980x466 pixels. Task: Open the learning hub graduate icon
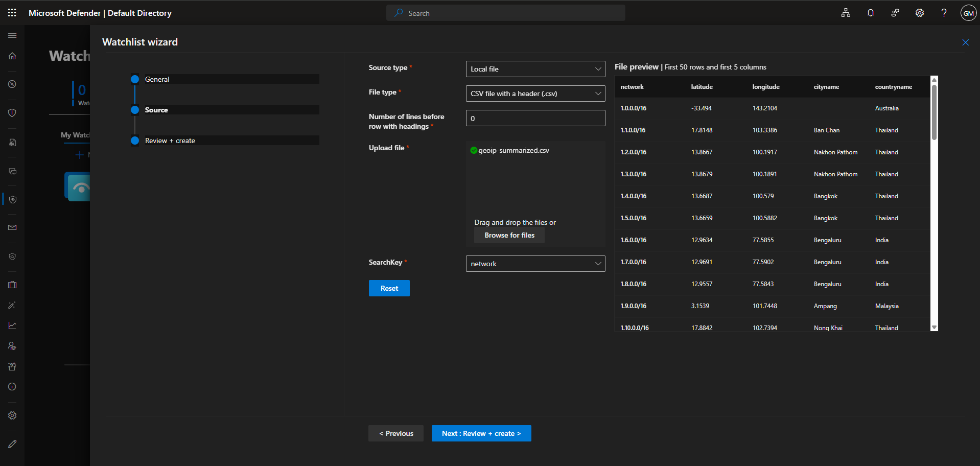(x=12, y=346)
